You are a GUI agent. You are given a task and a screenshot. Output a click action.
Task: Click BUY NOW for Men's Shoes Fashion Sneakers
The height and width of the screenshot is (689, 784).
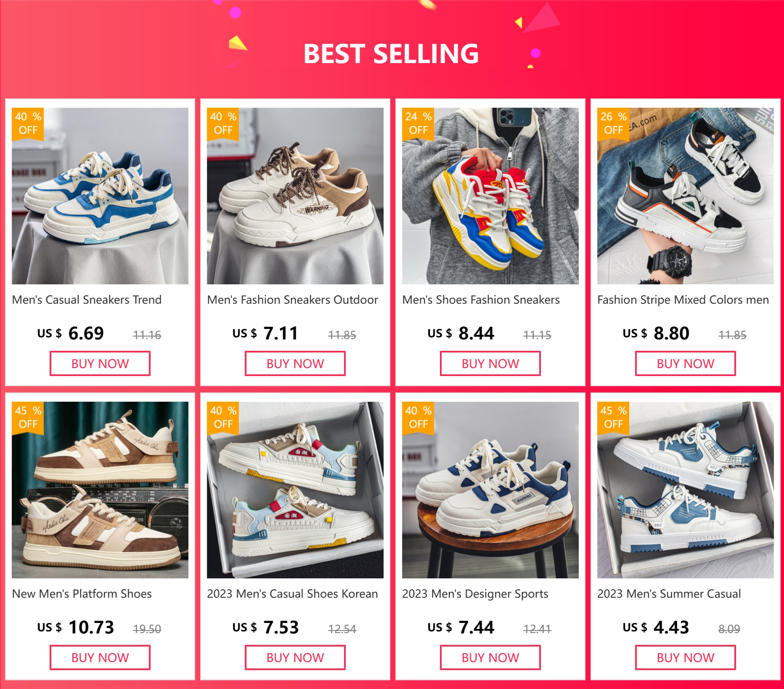click(x=490, y=363)
